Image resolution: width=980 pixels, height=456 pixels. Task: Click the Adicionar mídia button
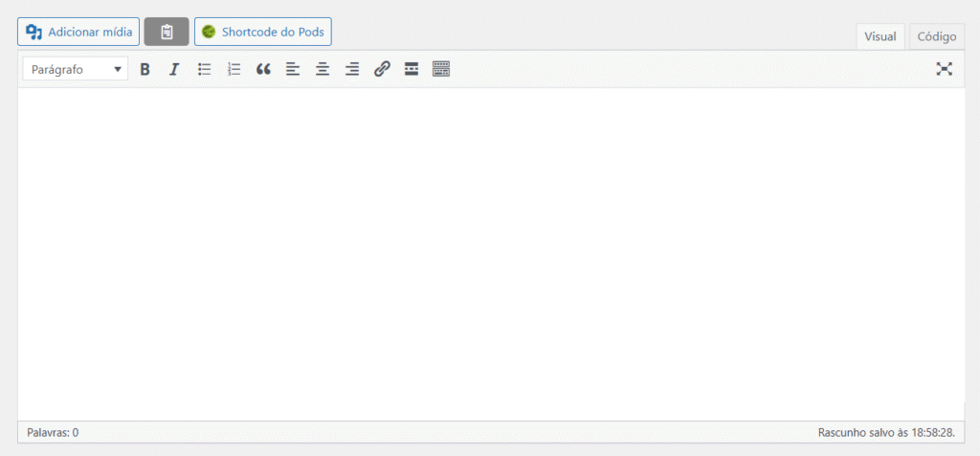pyautogui.click(x=79, y=32)
